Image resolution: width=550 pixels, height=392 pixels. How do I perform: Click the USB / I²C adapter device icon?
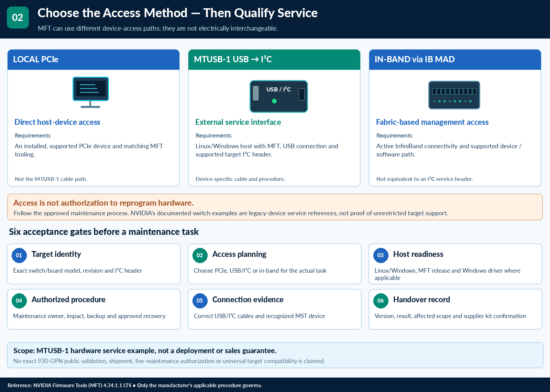(x=279, y=96)
